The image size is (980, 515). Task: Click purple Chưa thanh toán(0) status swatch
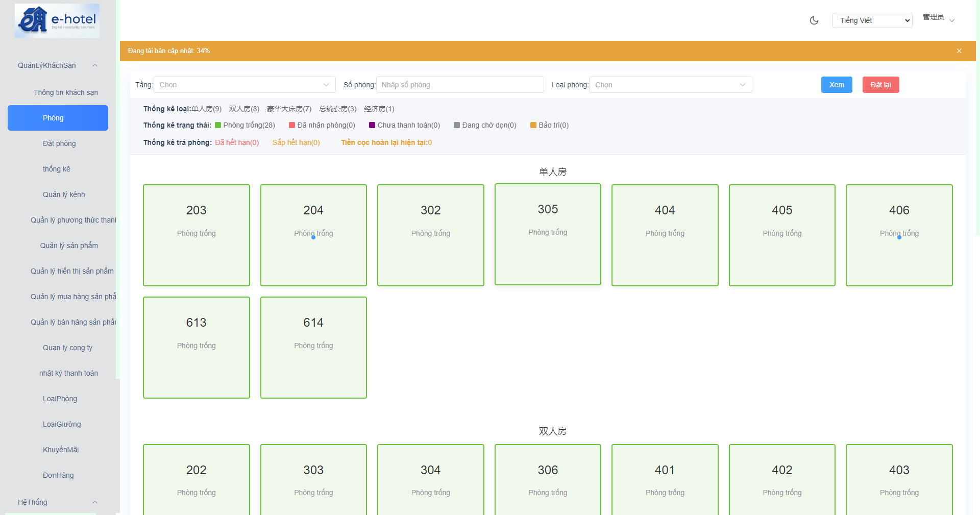[x=372, y=125]
